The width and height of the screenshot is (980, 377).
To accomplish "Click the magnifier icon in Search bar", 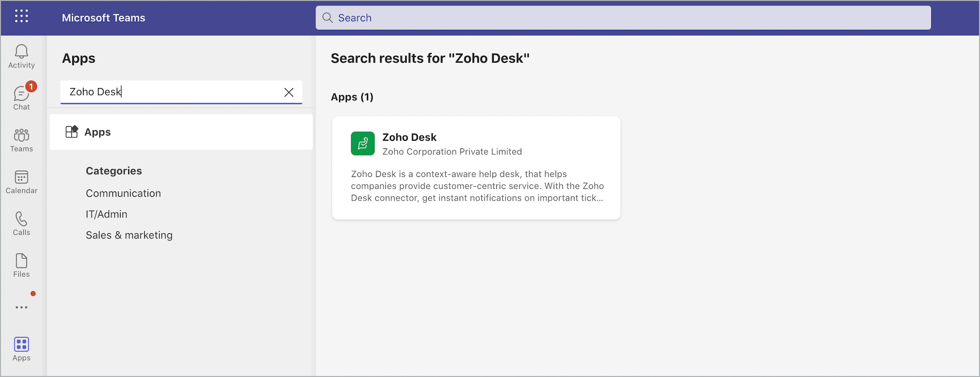I will pyautogui.click(x=327, y=18).
